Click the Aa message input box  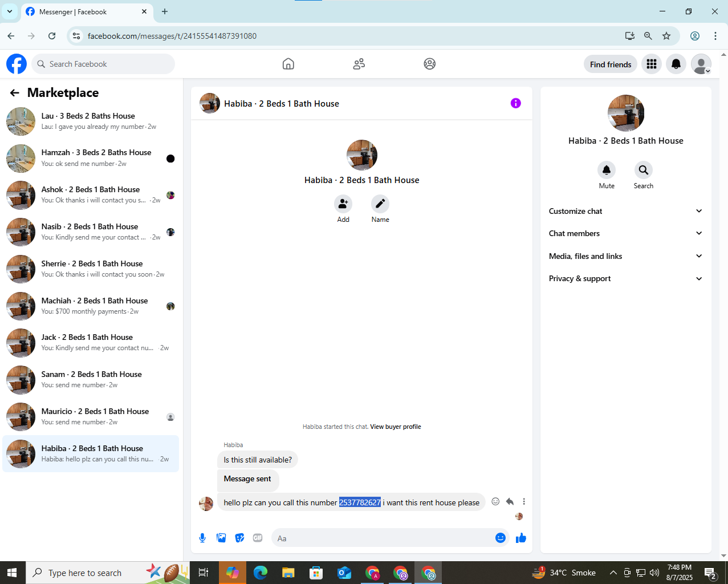click(x=383, y=538)
